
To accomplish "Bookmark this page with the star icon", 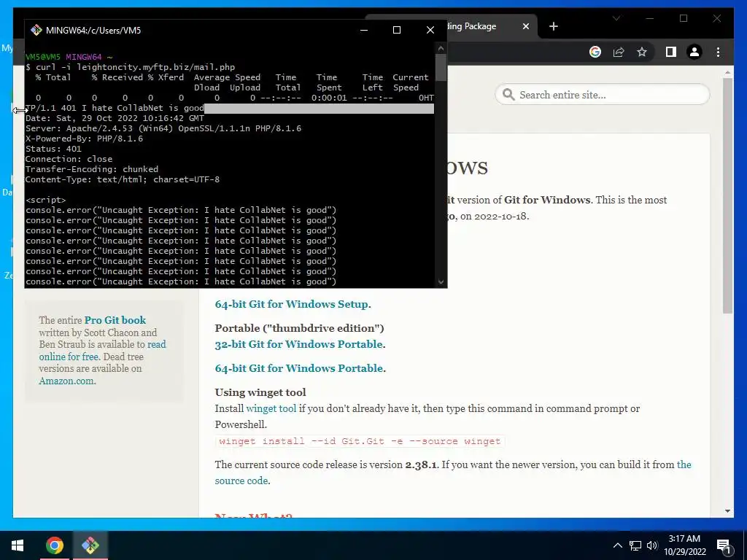I will 642,52.
